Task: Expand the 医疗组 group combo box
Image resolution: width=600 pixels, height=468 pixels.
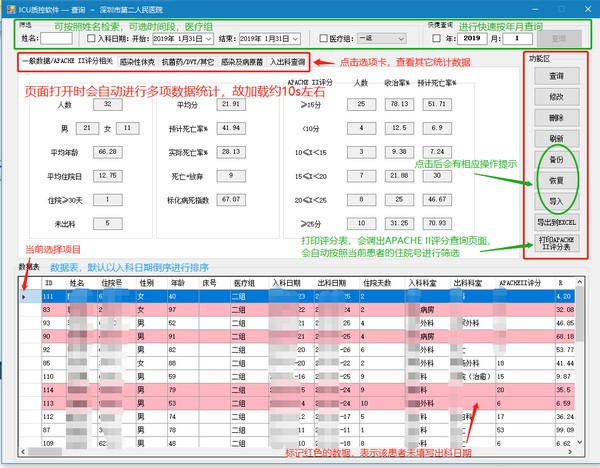Action: (x=416, y=39)
